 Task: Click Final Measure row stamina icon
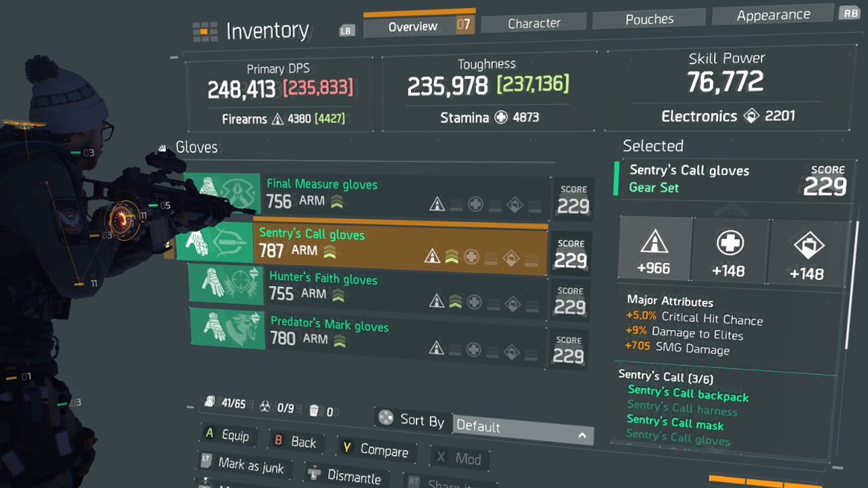[x=475, y=205]
